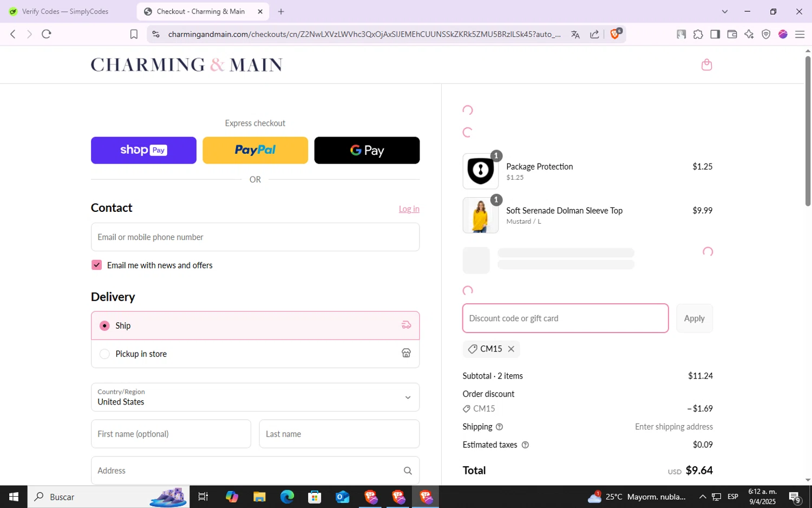Screen dimensions: 812x508
Task: Click the Package Protection product thumbnail
Action: pos(481,171)
